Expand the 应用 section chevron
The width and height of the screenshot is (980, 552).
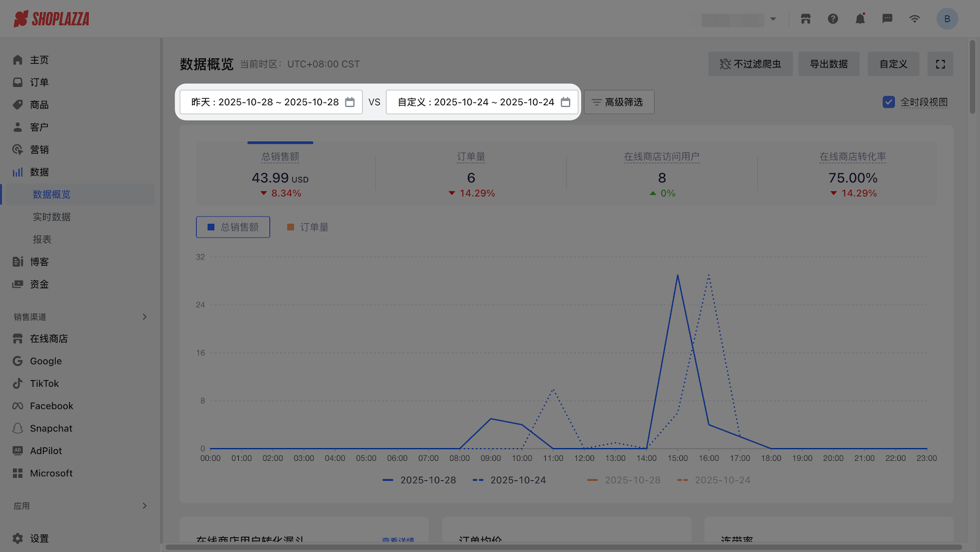click(x=145, y=506)
